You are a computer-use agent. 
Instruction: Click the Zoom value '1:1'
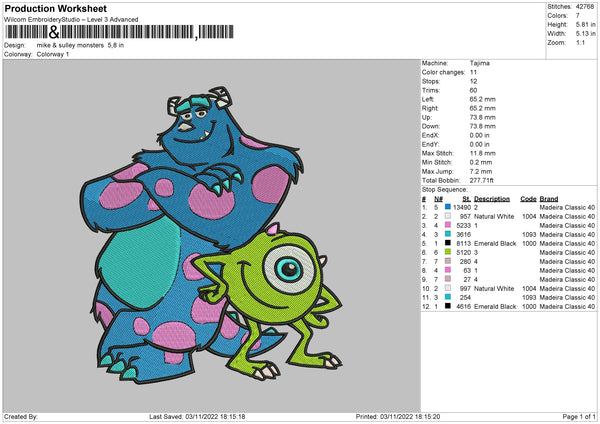pyautogui.click(x=580, y=42)
